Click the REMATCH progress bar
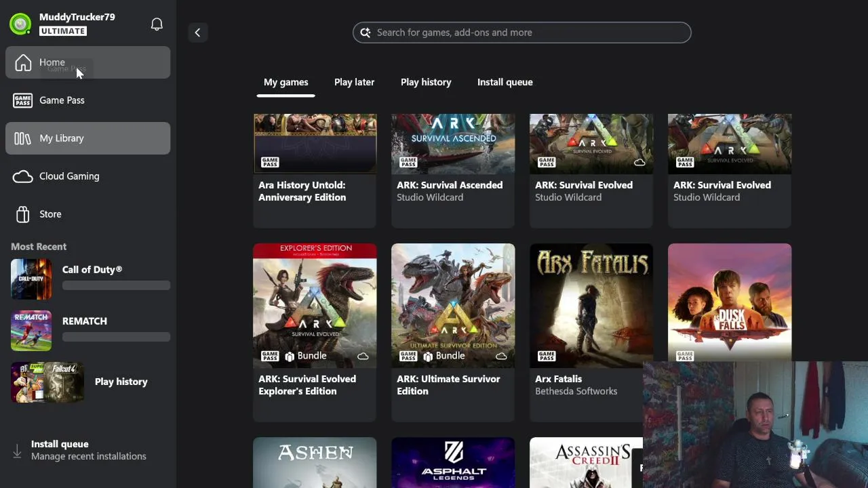868x488 pixels. (x=116, y=337)
